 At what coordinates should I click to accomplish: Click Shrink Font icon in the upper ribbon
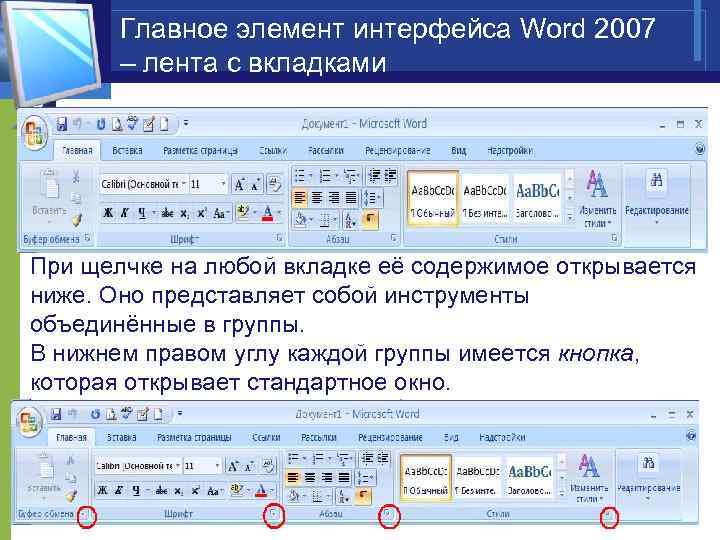click(256, 185)
